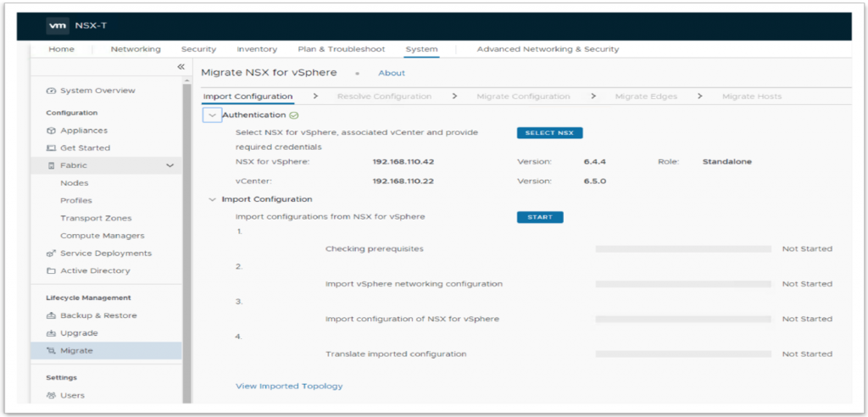Click the Checking prerequisites progress bar
The height and width of the screenshot is (417, 868).
tap(683, 249)
